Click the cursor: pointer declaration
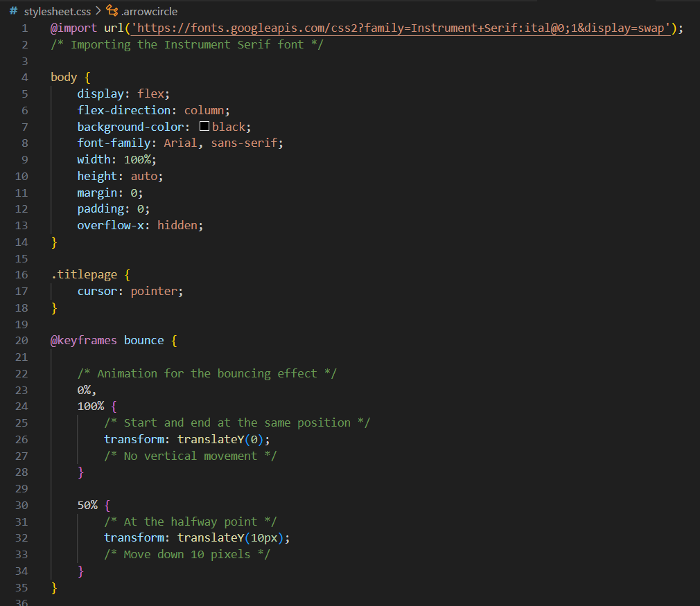Image resolution: width=700 pixels, height=606 pixels. pyautogui.click(x=128, y=291)
